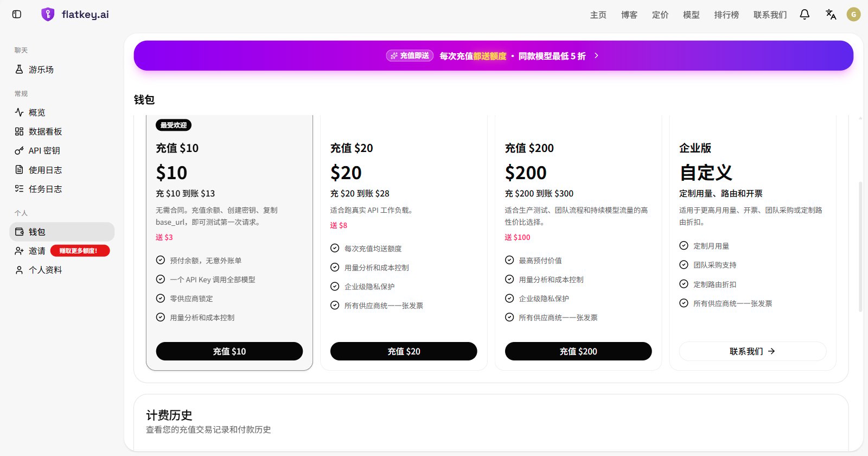Open the 定价 nav item
This screenshot has height=456, width=868.
(x=660, y=15)
